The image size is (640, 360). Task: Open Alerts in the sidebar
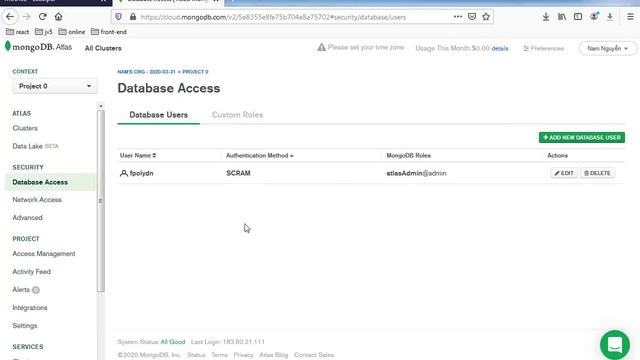(x=21, y=289)
